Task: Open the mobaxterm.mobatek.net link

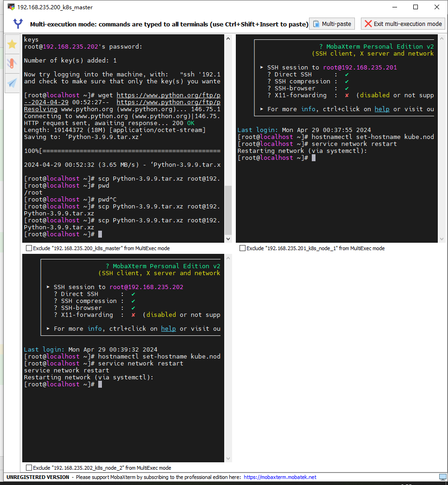Action: [280, 477]
